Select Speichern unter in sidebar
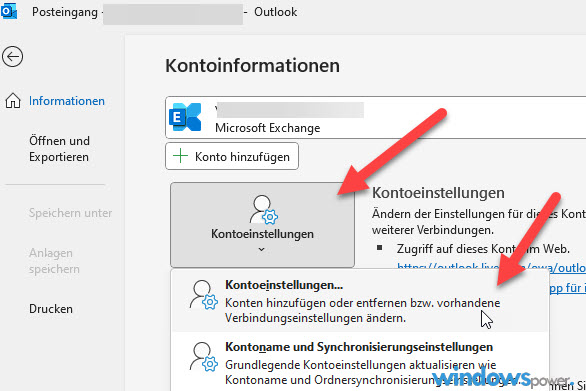 70,213
